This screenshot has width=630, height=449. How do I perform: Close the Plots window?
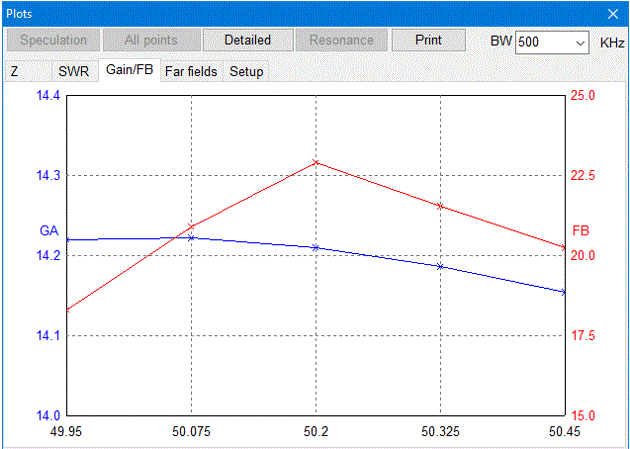pyautogui.click(x=613, y=14)
